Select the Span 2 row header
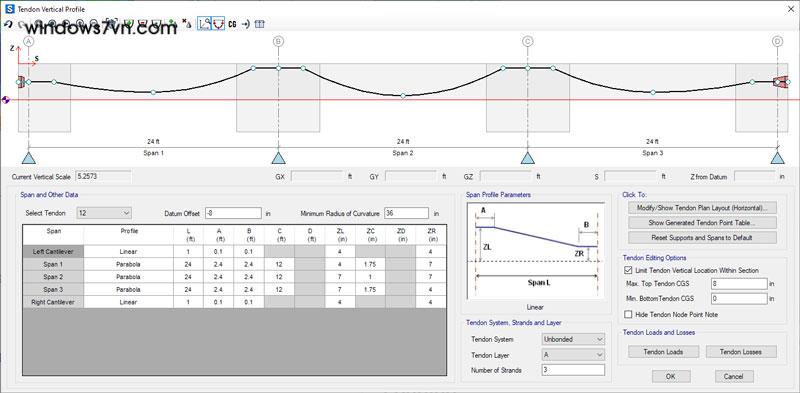Viewport: 800px width, 393px height. click(54, 277)
